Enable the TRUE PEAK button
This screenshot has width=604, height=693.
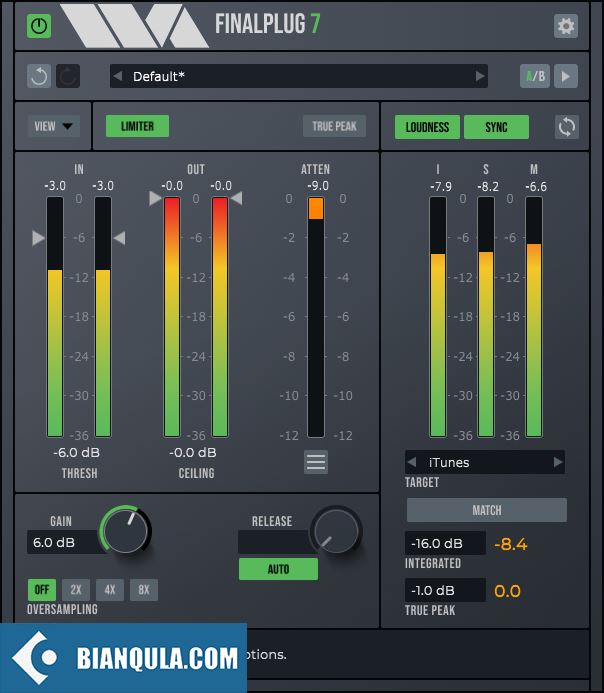(334, 126)
